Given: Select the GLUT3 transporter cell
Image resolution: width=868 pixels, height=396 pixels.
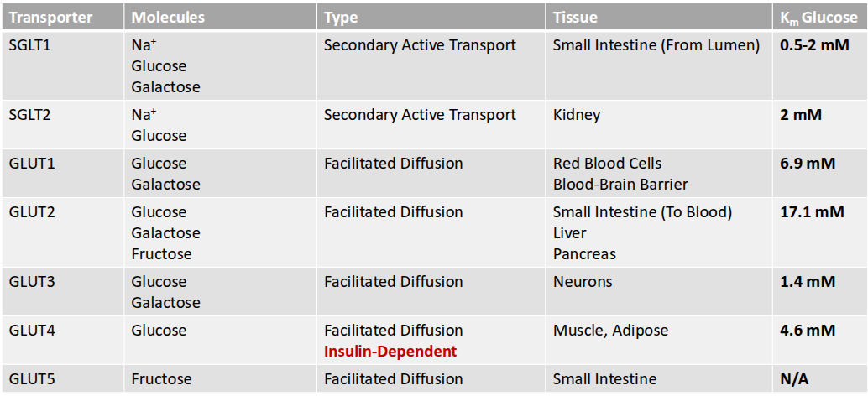Looking at the screenshot, I should pyautogui.click(x=30, y=282).
